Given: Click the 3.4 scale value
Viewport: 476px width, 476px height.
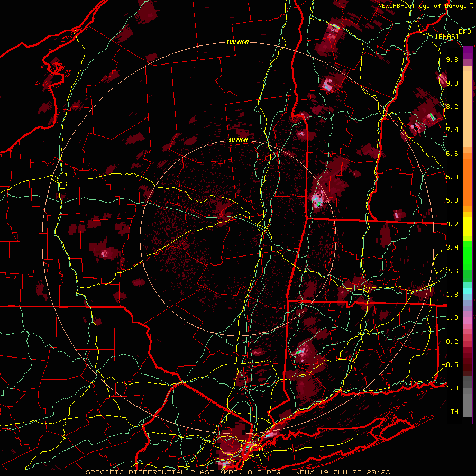Looking at the screenshot, I should [452, 248].
